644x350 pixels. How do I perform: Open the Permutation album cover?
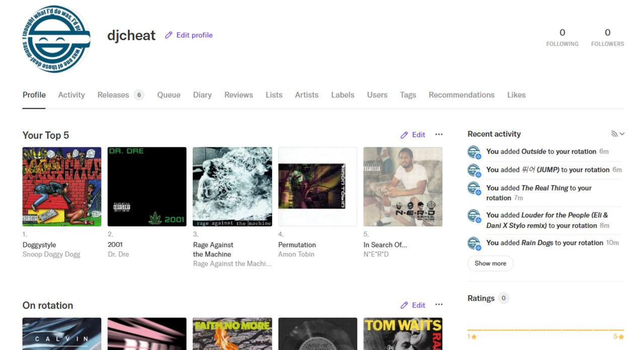[x=317, y=187]
